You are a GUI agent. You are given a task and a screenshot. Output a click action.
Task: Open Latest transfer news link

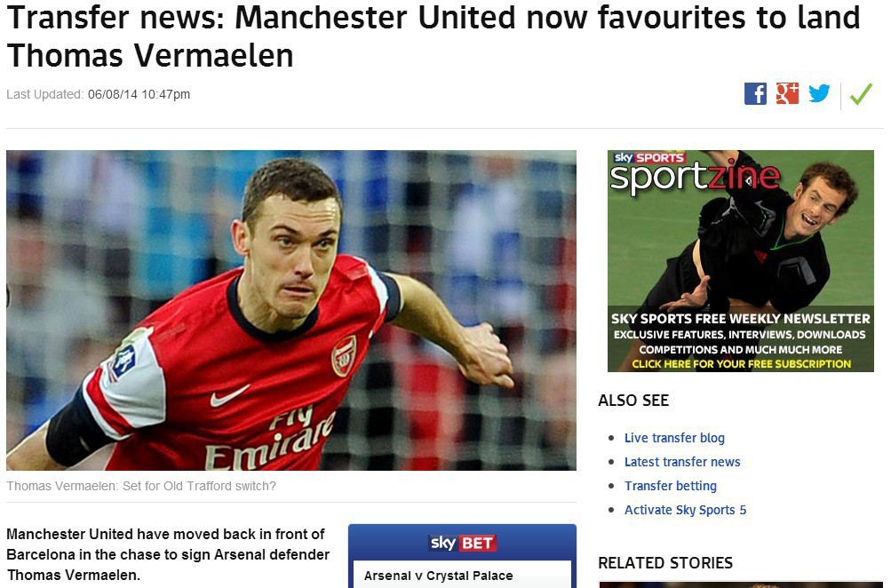(682, 462)
